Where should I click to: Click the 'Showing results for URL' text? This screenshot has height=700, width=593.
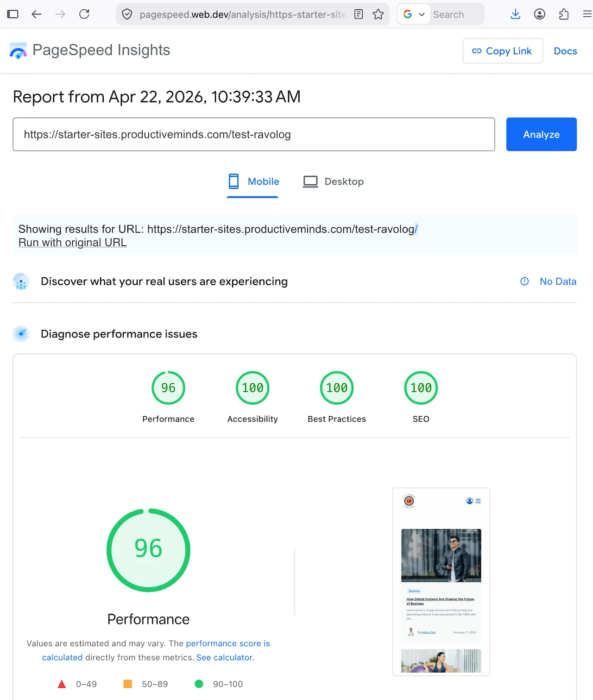tap(218, 229)
